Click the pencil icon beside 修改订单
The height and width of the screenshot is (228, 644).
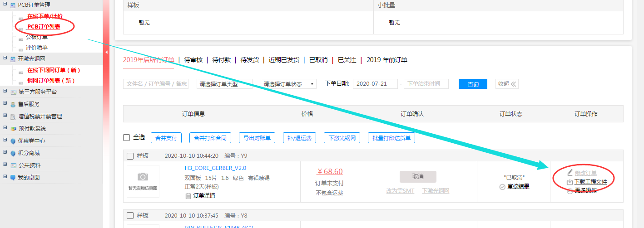click(570, 173)
